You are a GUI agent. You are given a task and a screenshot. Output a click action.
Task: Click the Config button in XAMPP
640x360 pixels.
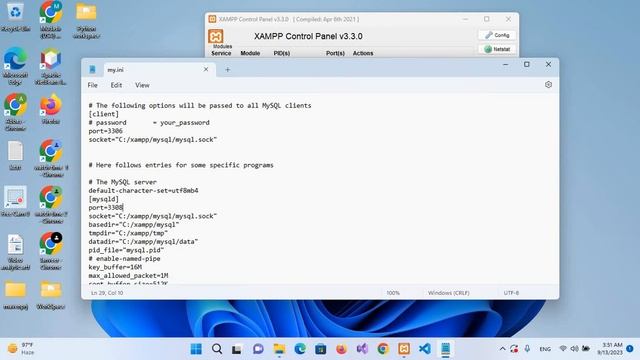497,35
